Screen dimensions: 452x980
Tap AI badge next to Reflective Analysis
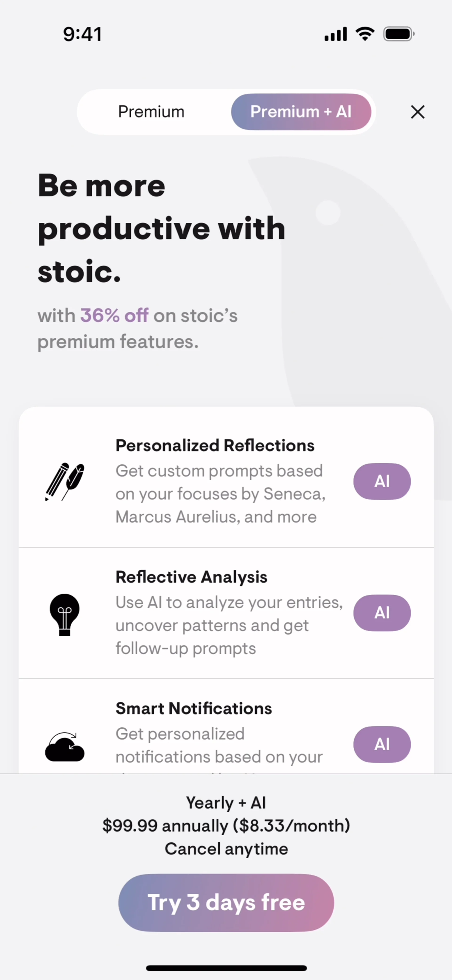pyautogui.click(x=382, y=613)
